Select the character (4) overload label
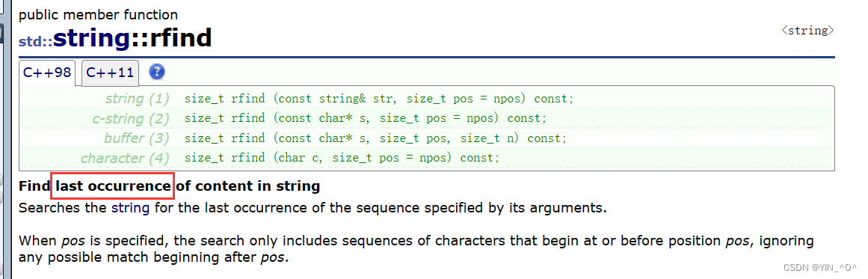The width and height of the screenshot is (868, 279). tap(125, 159)
